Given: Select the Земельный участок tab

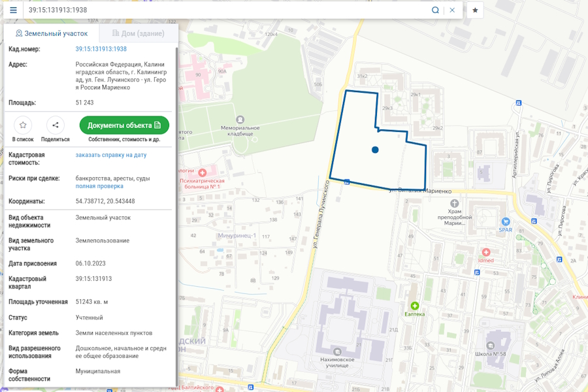Looking at the screenshot, I should coord(51,33).
